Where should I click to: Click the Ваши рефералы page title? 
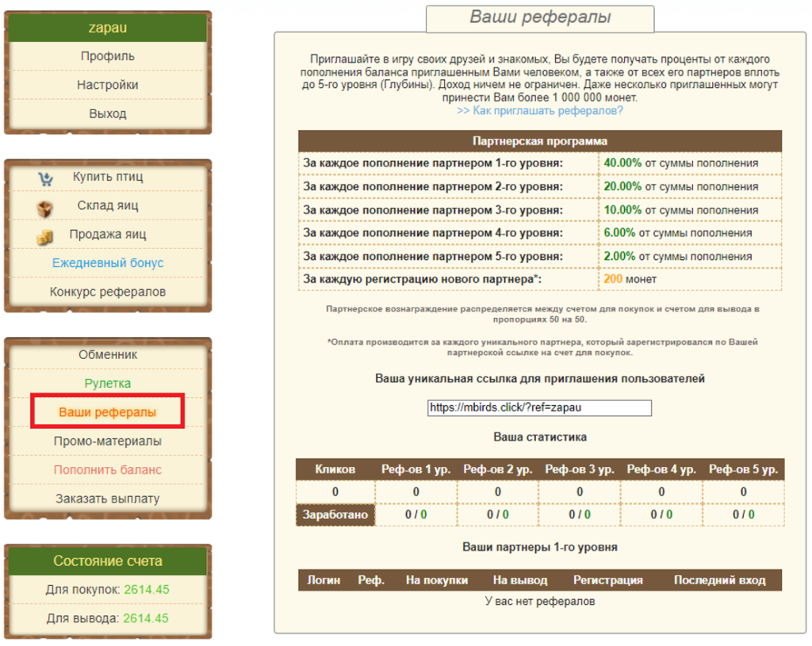click(x=540, y=17)
